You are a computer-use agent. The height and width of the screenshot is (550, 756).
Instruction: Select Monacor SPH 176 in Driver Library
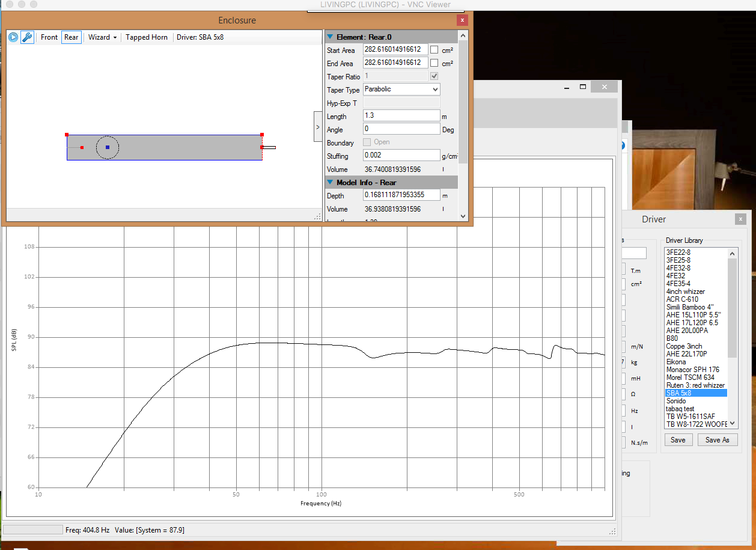coord(692,370)
